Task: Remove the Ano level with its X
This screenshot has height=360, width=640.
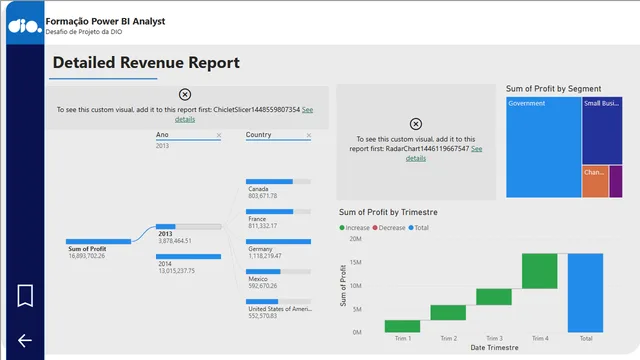Action: [x=219, y=135]
